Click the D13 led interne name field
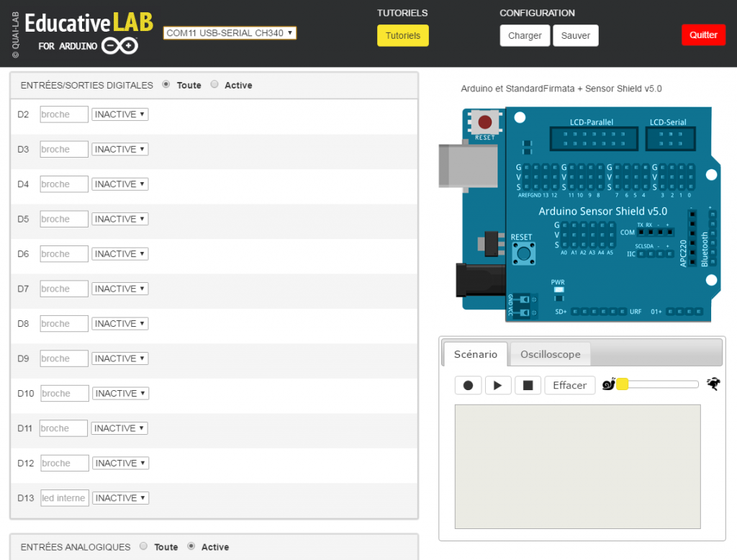 [64, 497]
